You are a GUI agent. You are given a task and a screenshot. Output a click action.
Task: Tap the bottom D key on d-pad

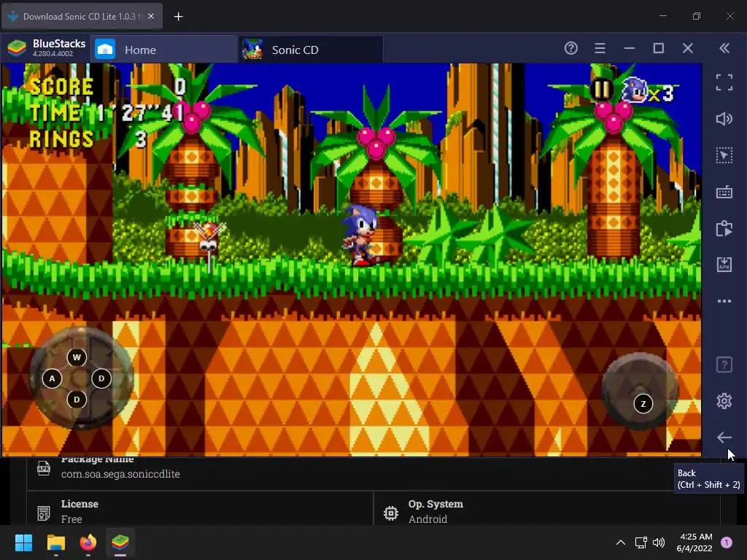coord(77,400)
